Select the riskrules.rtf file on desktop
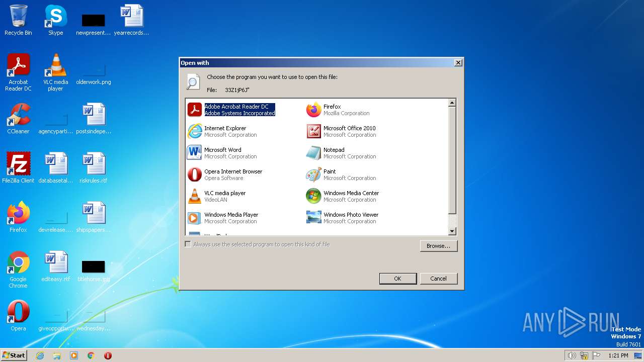644x362 pixels. coord(94,168)
